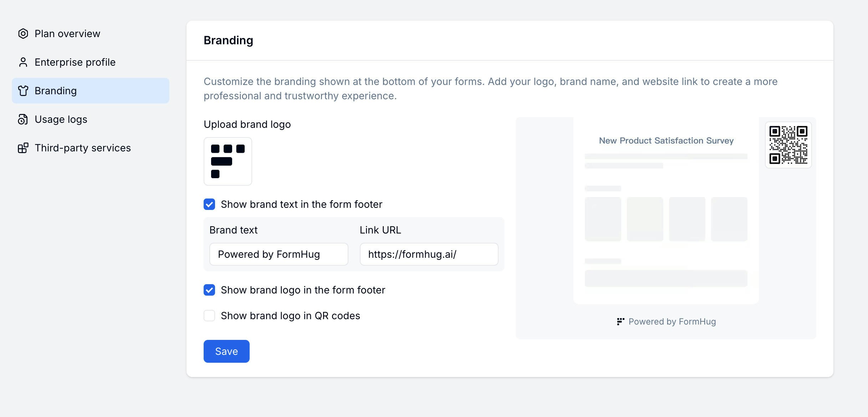
Task: Click the Save button
Action: coord(226,351)
